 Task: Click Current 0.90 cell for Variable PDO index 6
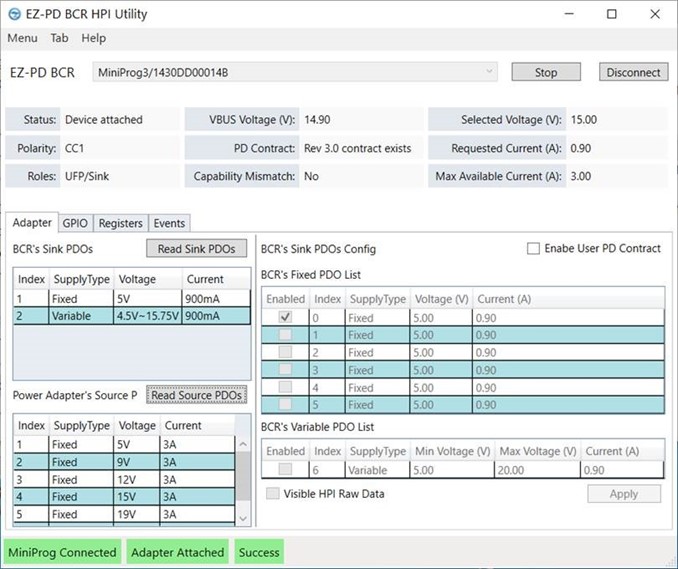[x=622, y=470]
